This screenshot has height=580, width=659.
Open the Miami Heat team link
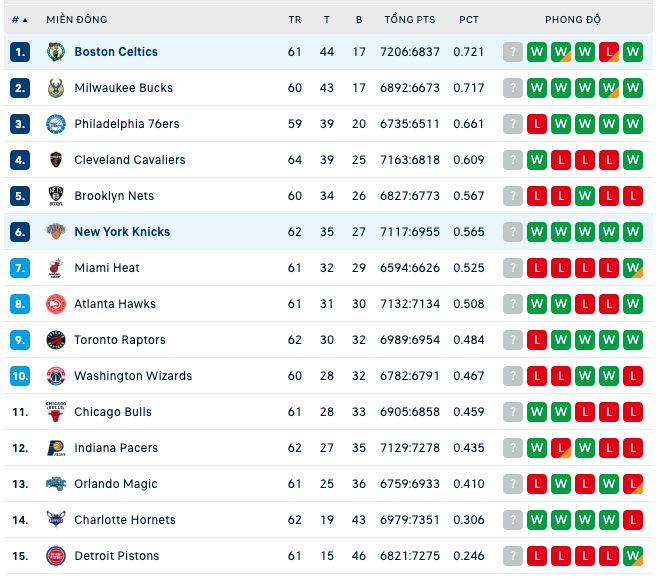(107, 268)
